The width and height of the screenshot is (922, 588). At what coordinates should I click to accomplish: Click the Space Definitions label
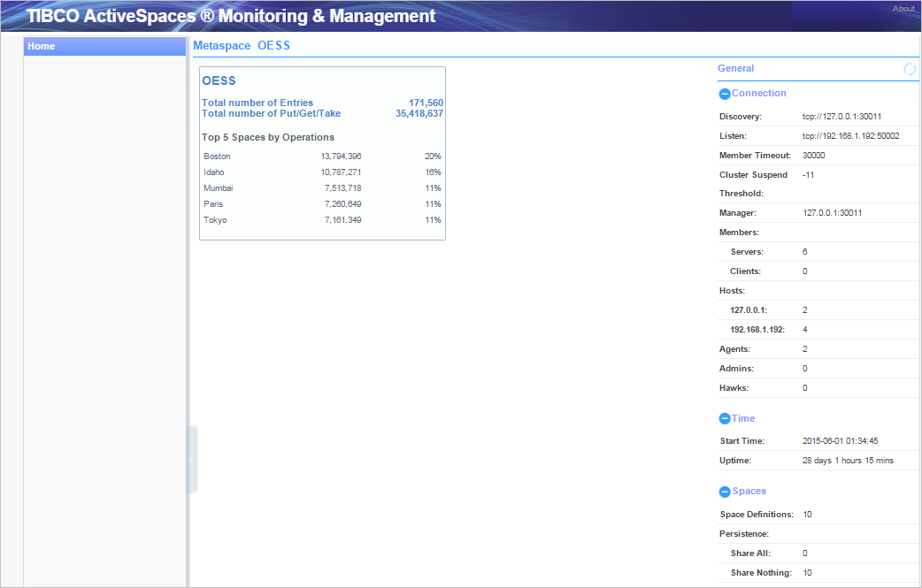click(757, 515)
